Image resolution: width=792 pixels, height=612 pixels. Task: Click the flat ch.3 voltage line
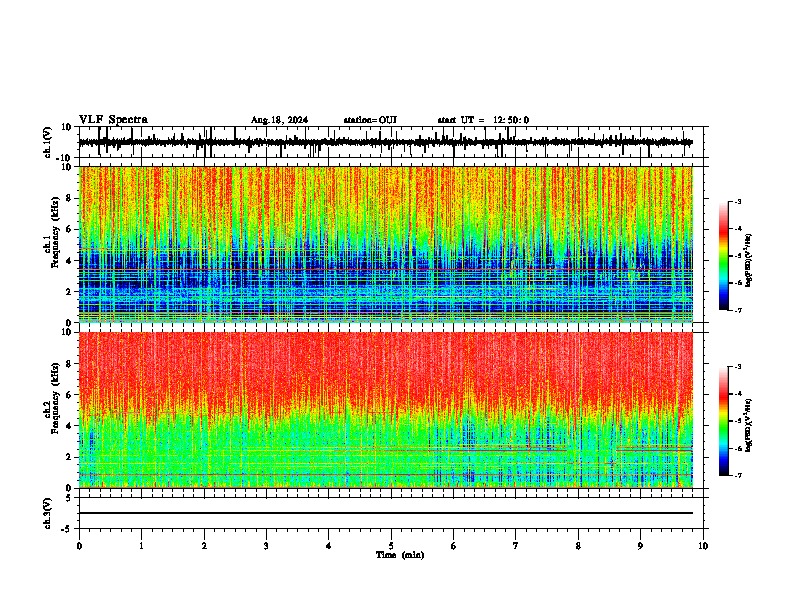point(386,513)
